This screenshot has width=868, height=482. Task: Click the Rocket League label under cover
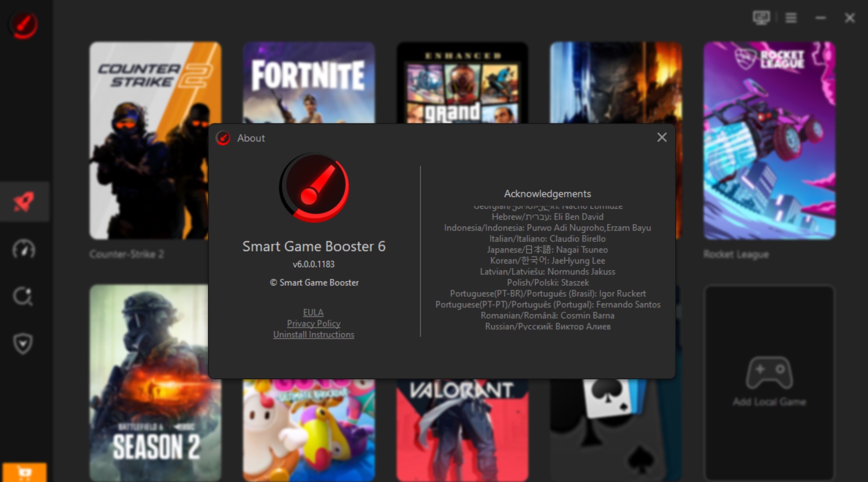(736, 254)
